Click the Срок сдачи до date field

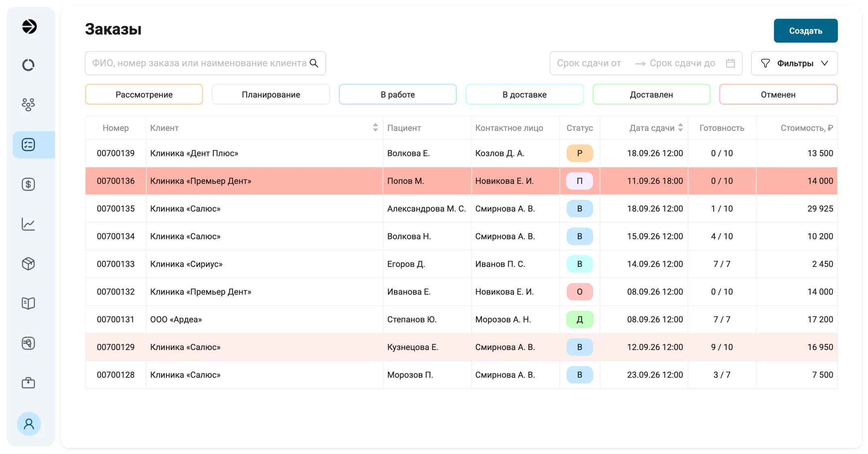[682, 63]
